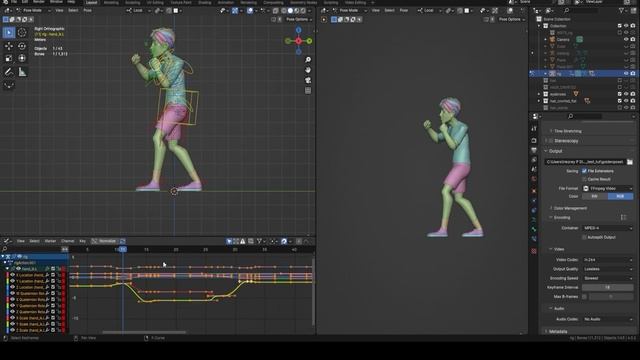This screenshot has height=360, width=640.
Task: Click the red X axis of navigation gizmo
Action: pos(299,41)
